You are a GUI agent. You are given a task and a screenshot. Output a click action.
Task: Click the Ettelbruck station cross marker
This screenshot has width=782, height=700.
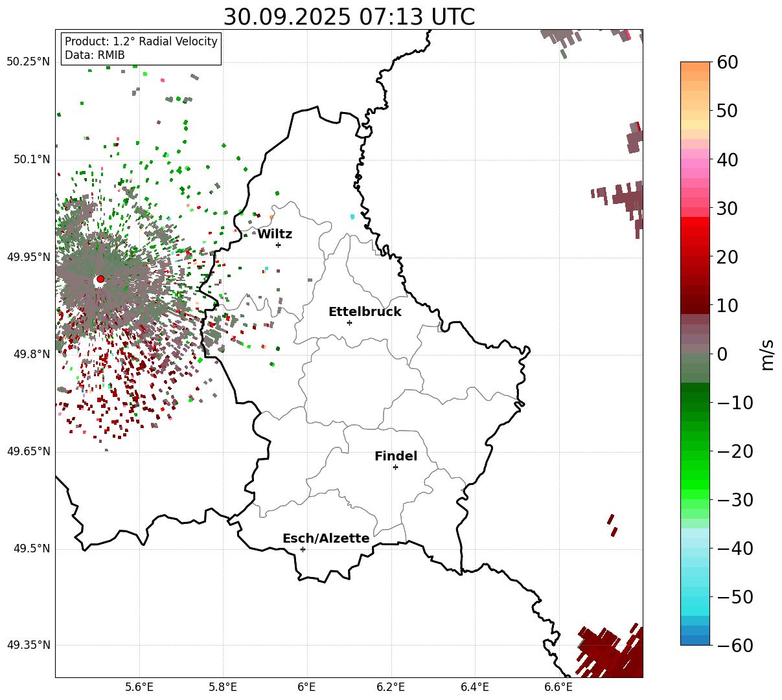(349, 322)
